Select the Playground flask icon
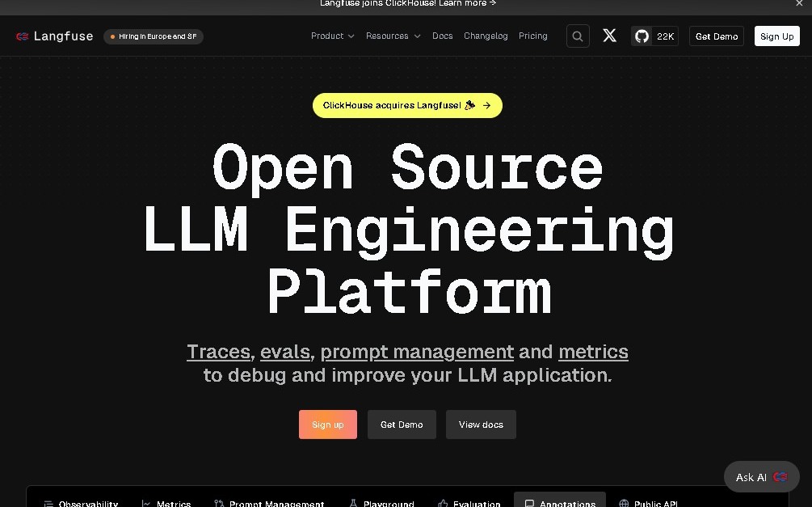 click(353, 503)
